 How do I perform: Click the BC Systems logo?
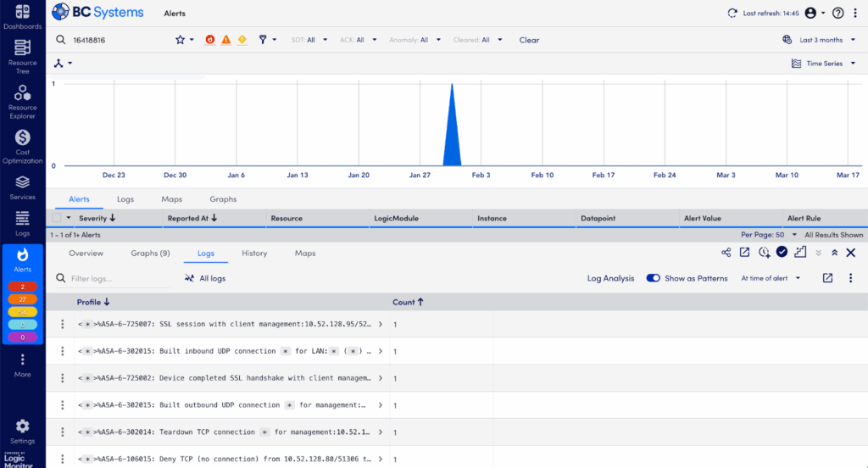point(97,12)
